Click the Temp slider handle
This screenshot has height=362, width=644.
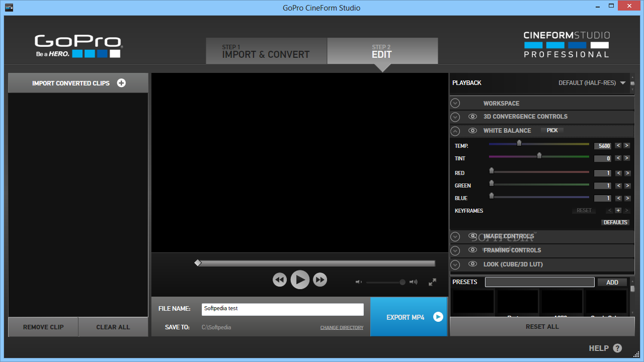pos(519,143)
